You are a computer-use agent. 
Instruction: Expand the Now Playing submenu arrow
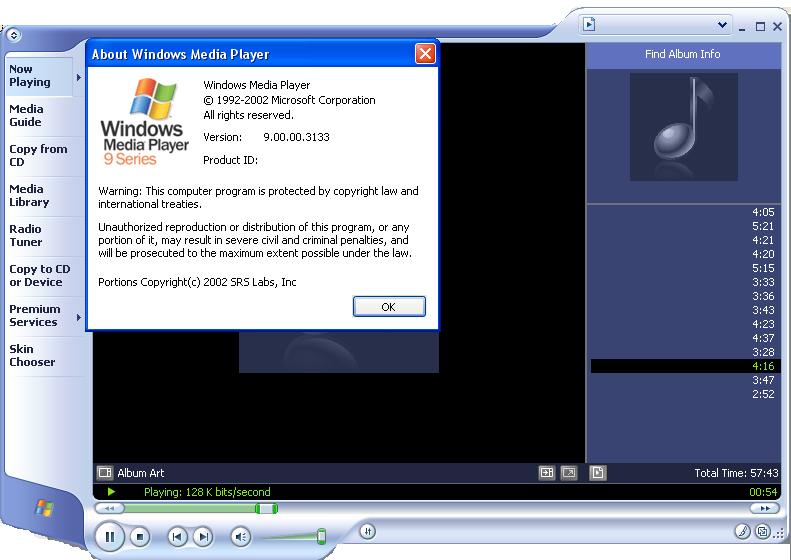(x=79, y=77)
